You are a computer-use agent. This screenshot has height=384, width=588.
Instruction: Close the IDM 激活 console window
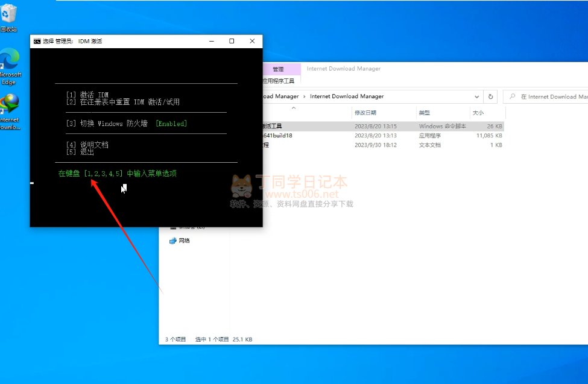[252, 41]
